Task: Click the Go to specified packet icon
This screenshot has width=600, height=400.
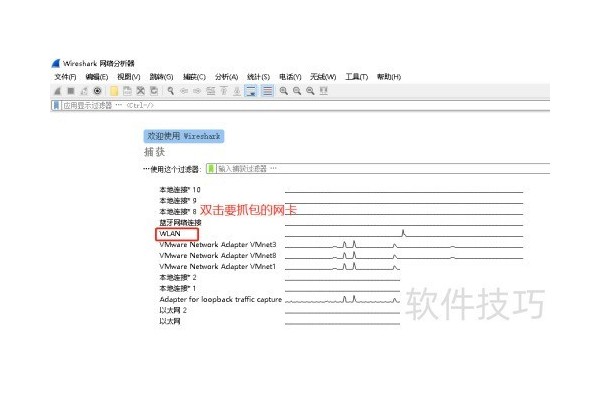Action: 210,91
